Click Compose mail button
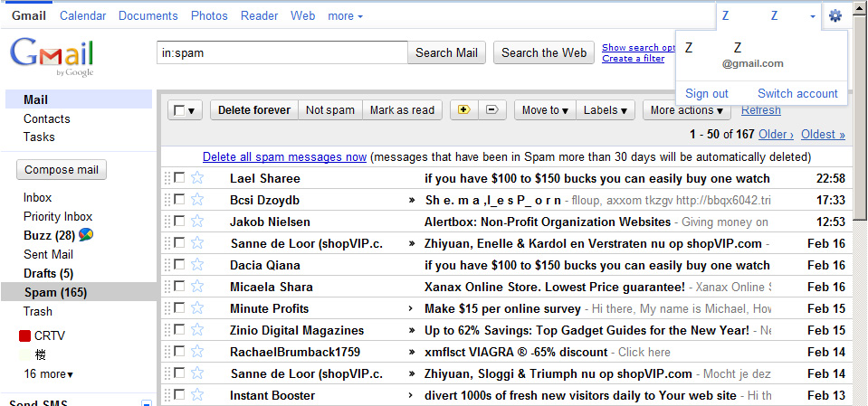This screenshot has width=868, height=406. click(x=62, y=170)
